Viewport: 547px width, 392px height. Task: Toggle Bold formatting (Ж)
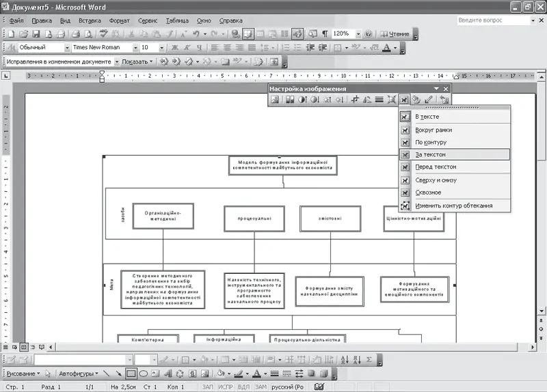tap(175, 47)
